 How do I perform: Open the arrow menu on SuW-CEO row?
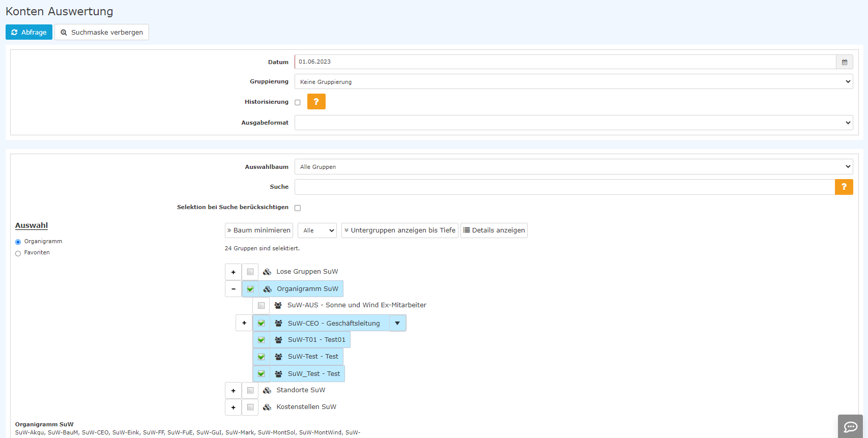[397, 323]
